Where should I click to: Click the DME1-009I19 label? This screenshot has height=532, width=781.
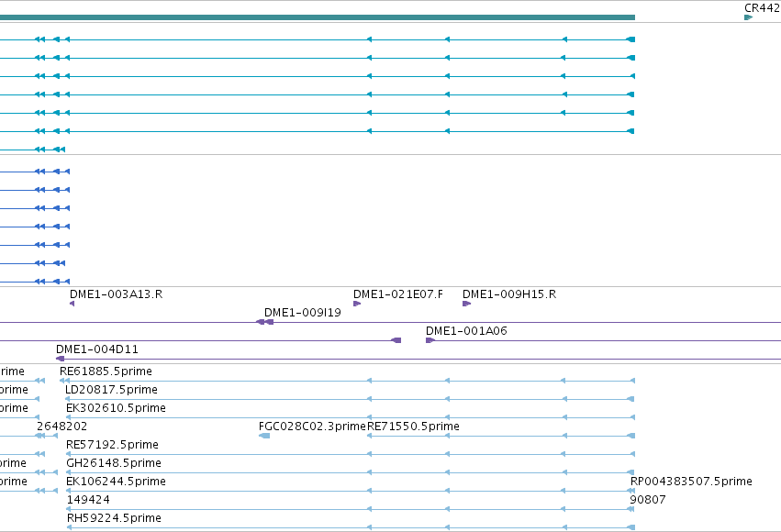click(302, 313)
